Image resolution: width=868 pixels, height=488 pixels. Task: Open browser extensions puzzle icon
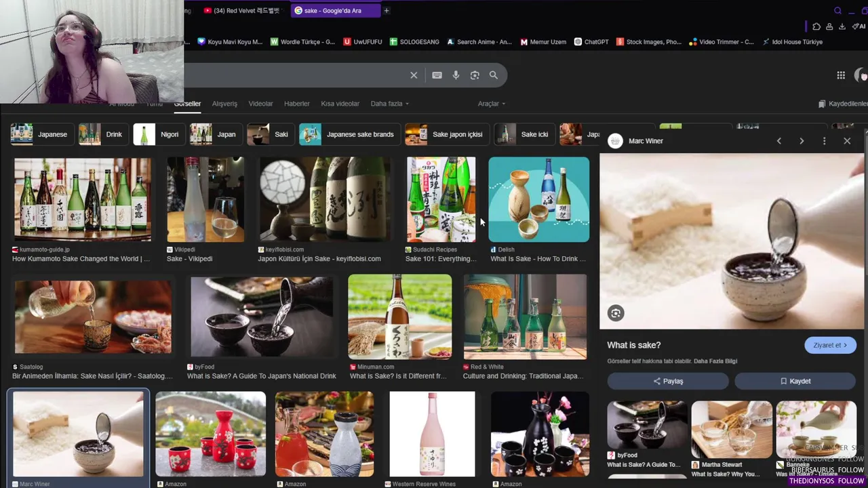pyautogui.click(x=816, y=26)
